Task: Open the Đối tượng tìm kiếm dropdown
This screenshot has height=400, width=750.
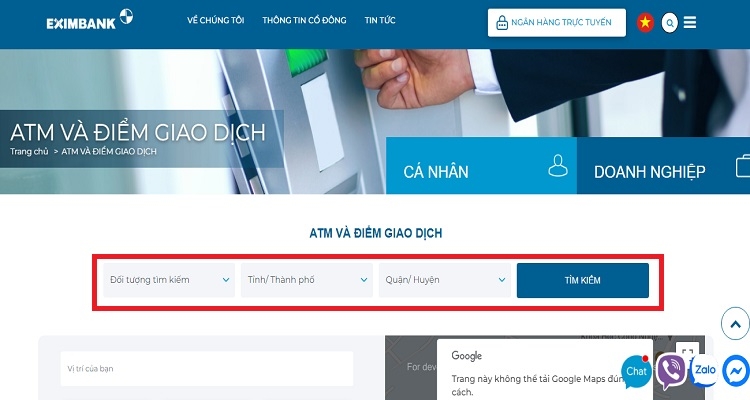Action: pyautogui.click(x=169, y=280)
